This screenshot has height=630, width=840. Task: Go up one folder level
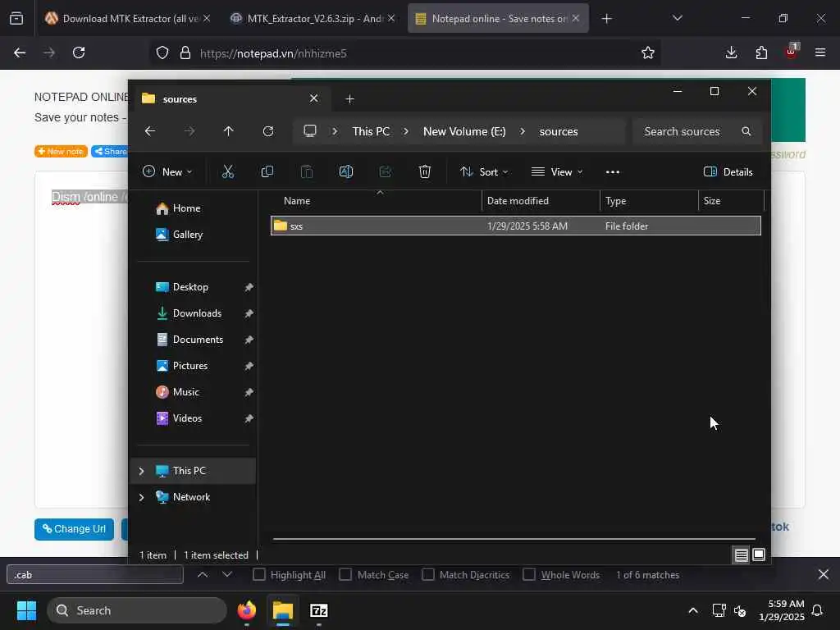pos(228,131)
